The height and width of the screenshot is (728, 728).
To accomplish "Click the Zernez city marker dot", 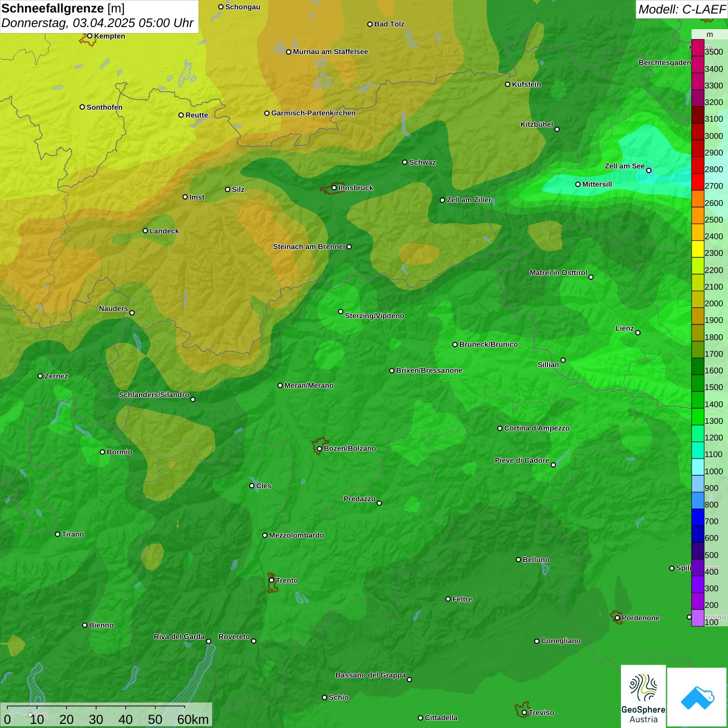I will (x=40, y=376).
